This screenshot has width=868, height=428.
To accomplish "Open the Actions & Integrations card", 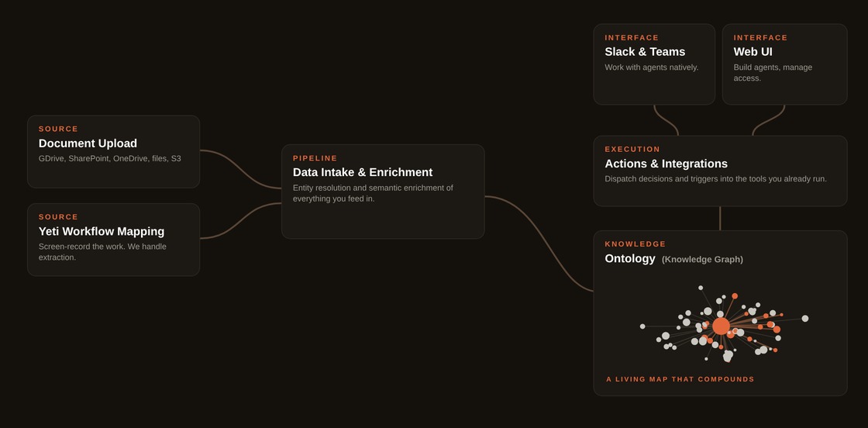I will pos(720,171).
